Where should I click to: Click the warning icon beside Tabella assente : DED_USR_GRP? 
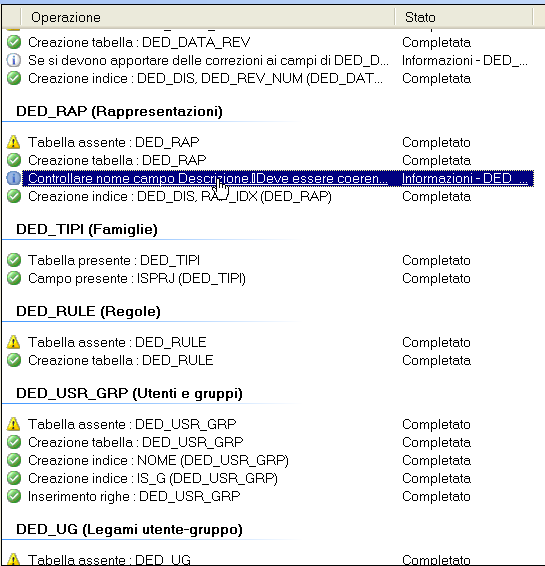coord(14,424)
